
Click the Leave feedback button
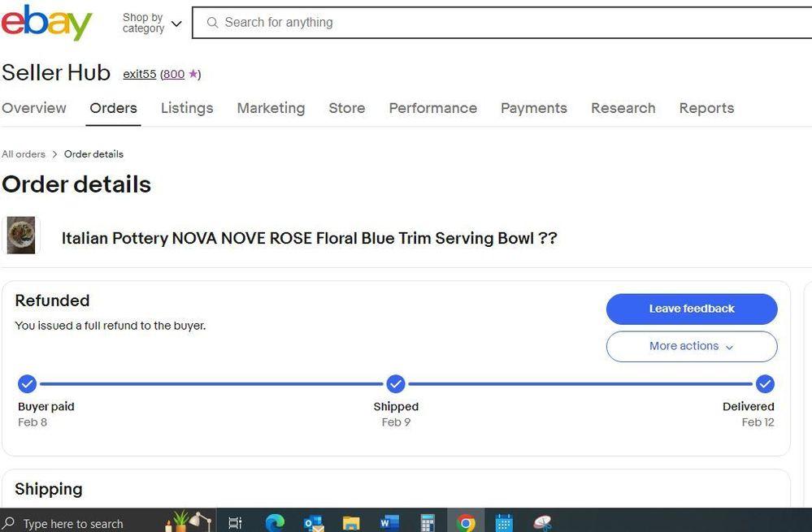click(692, 309)
